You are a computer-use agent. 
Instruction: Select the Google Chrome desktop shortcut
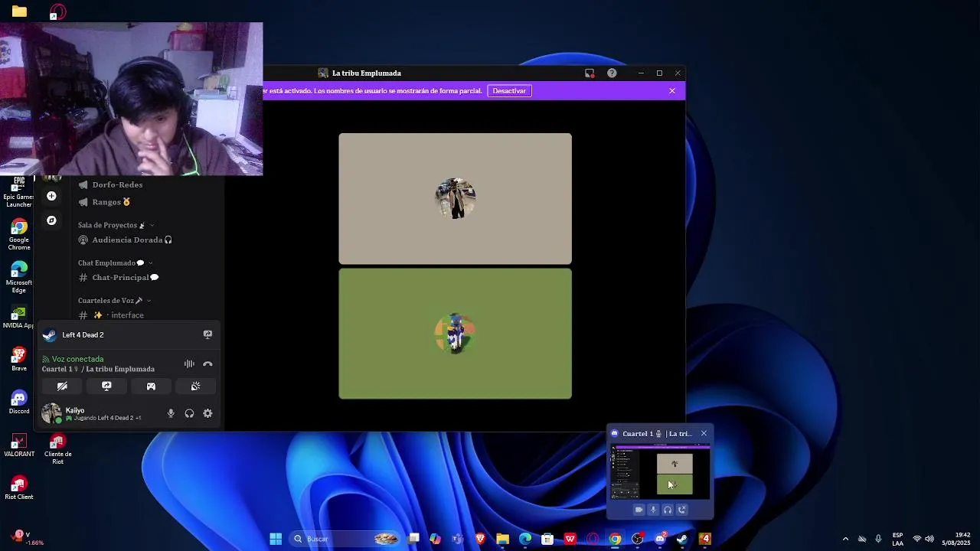point(19,235)
